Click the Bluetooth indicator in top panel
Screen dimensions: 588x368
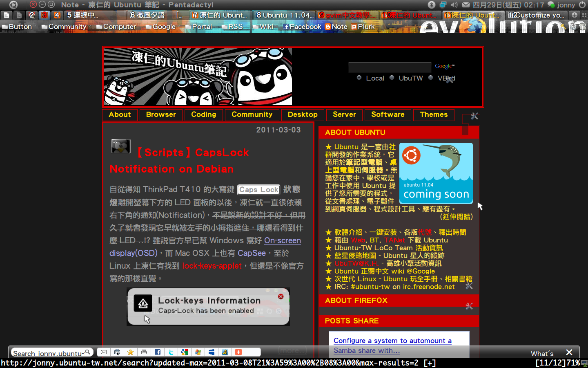[x=432, y=4]
